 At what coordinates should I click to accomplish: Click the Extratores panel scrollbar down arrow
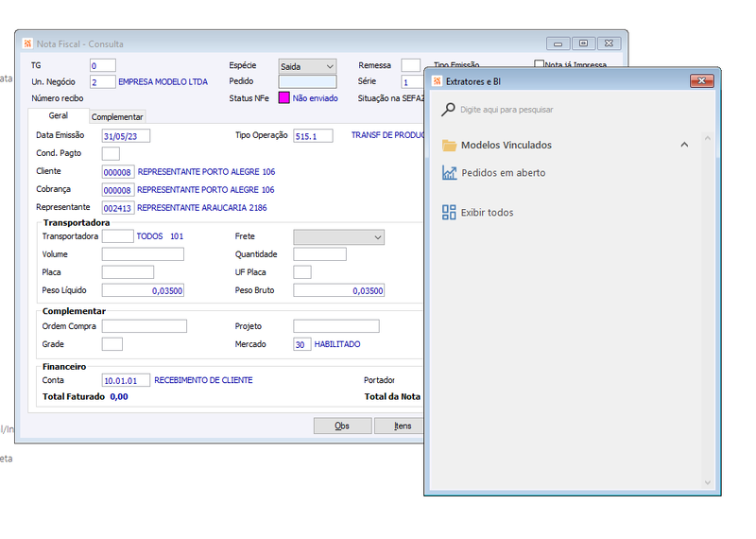(x=707, y=482)
